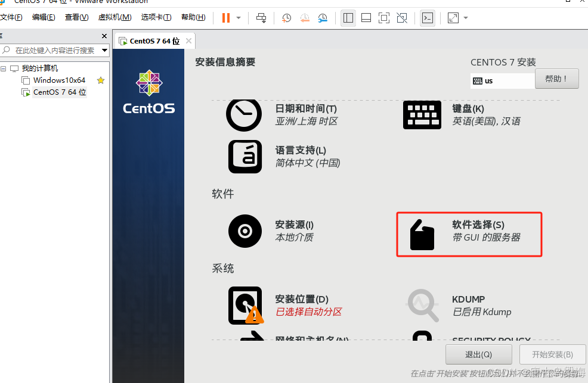Click the 软件选择(S) label
588x383 pixels.
point(478,225)
